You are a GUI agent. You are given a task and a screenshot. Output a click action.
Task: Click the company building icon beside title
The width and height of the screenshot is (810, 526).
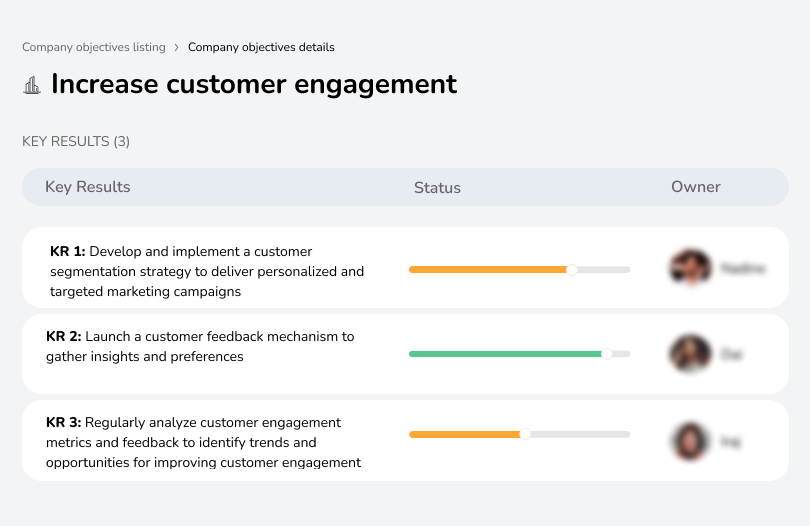(32, 85)
